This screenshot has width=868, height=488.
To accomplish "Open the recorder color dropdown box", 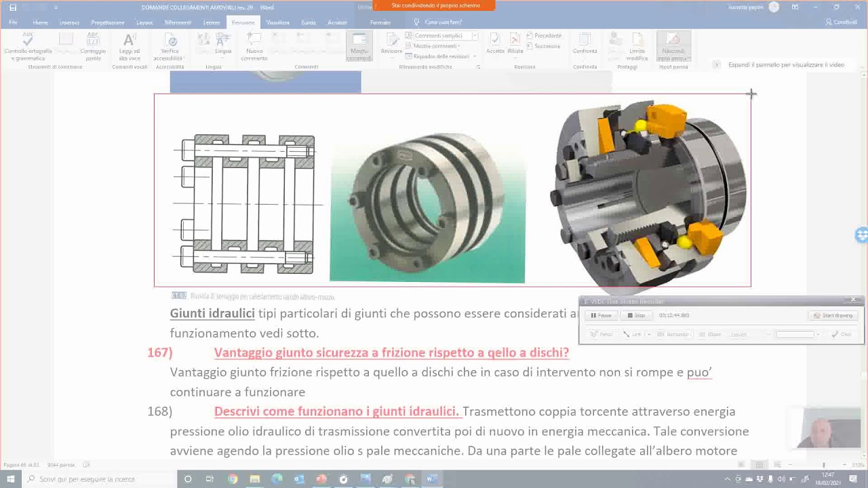I will pyautogui.click(x=797, y=334).
